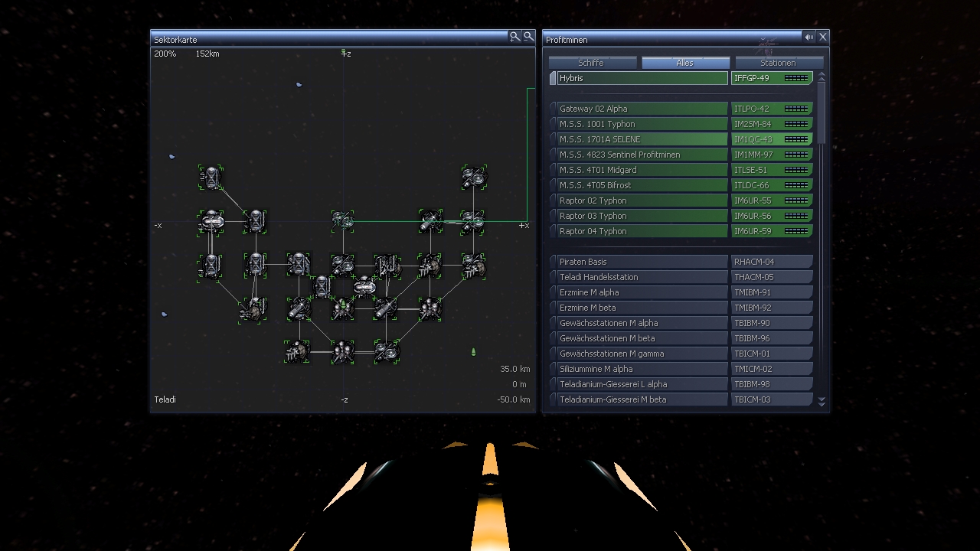
Task: Switch to the Stationen tab
Action: 778,63
